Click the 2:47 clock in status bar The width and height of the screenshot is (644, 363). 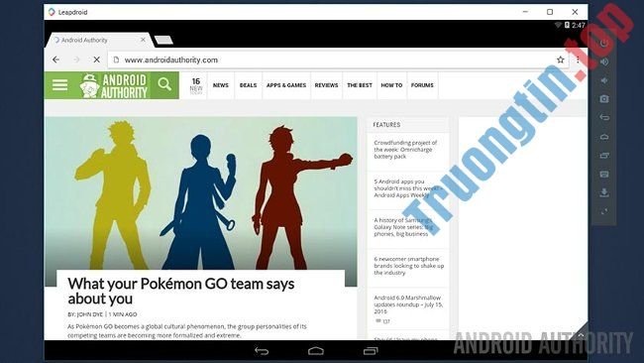[579, 25]
